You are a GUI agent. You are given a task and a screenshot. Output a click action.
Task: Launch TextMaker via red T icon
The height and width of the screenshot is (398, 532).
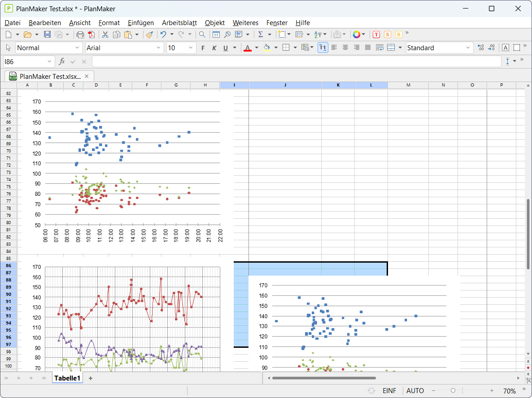click(x=376, y=34)
